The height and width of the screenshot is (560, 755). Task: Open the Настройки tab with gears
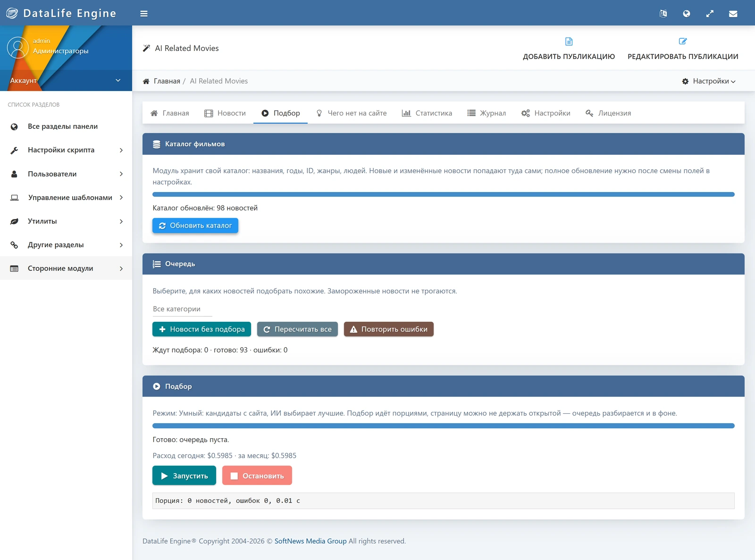545,113
